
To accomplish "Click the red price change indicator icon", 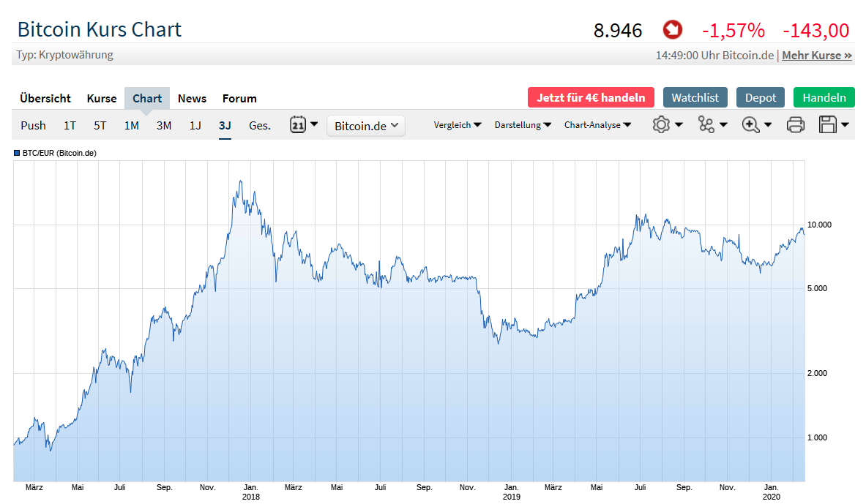I will coord(672,30).
